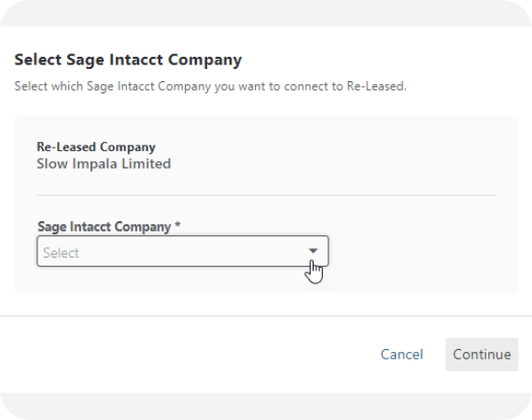Click the 'Re-Leased Company' label
Image resolution: width=532 pixels, height=420 pixels.
coord(96,147)
